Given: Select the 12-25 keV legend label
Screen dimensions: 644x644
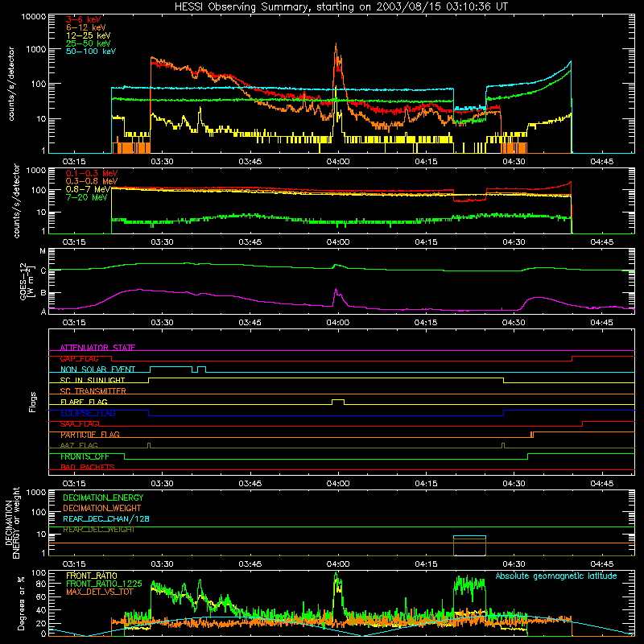Looking at the screenshot, I should point(89,35).
